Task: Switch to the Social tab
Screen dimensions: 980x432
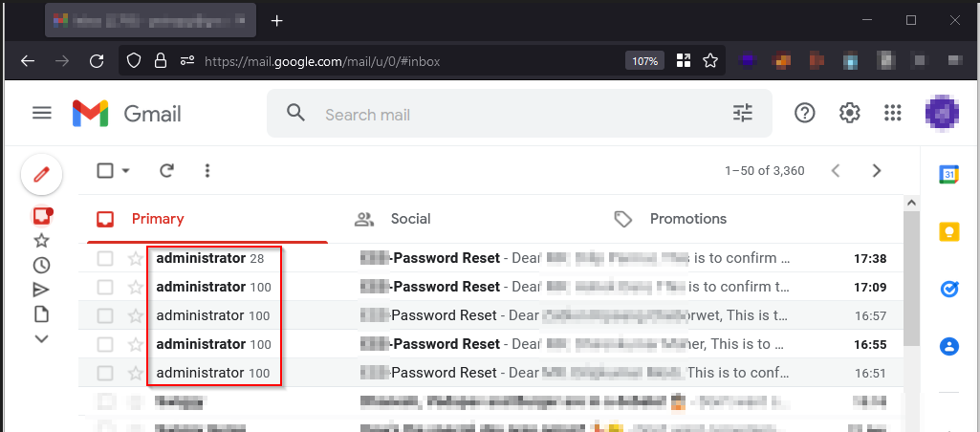Action: click(x=410, y=219)
